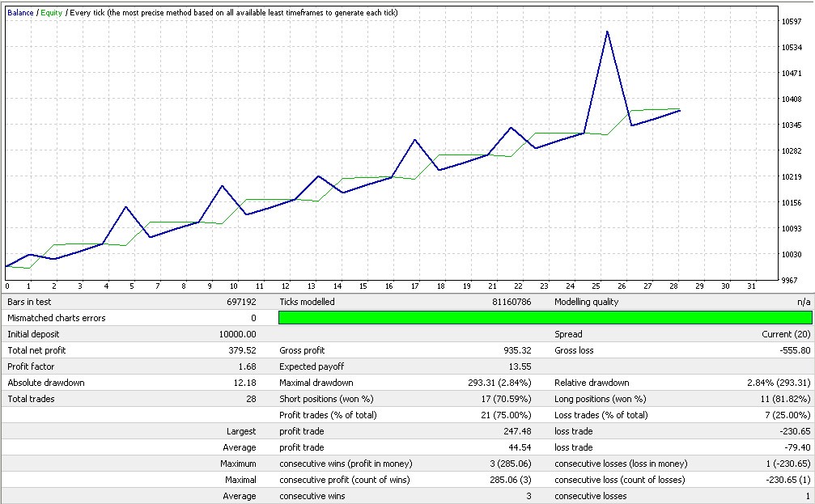Click the Spread value Current (20)
The width and height of the screenshot is (815, 504).
coord(786,334)
